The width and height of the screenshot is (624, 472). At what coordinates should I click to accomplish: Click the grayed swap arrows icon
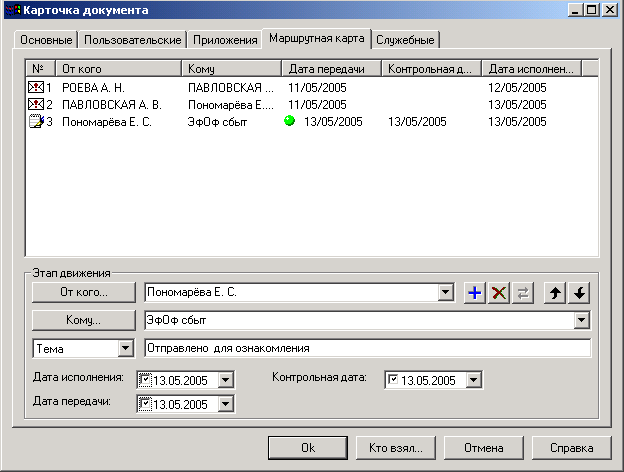(523, 293)
